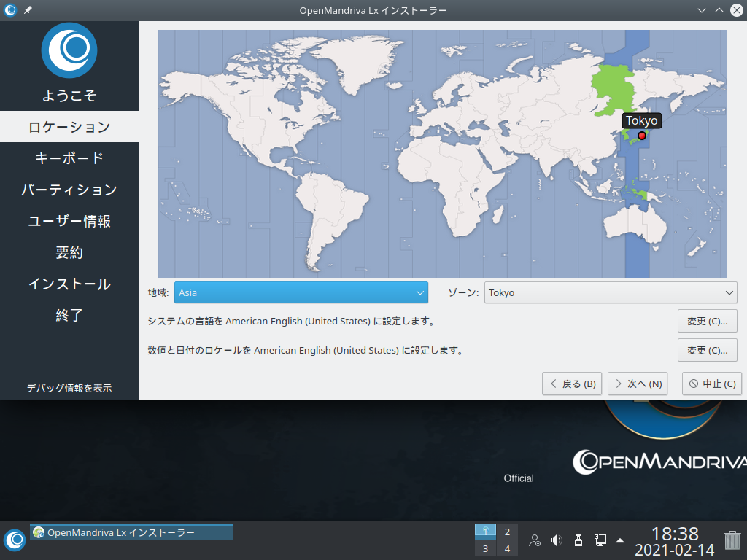Viewport: 747px width, 560px height.
Task: Close the installer window with the X button
Action: 737,10
